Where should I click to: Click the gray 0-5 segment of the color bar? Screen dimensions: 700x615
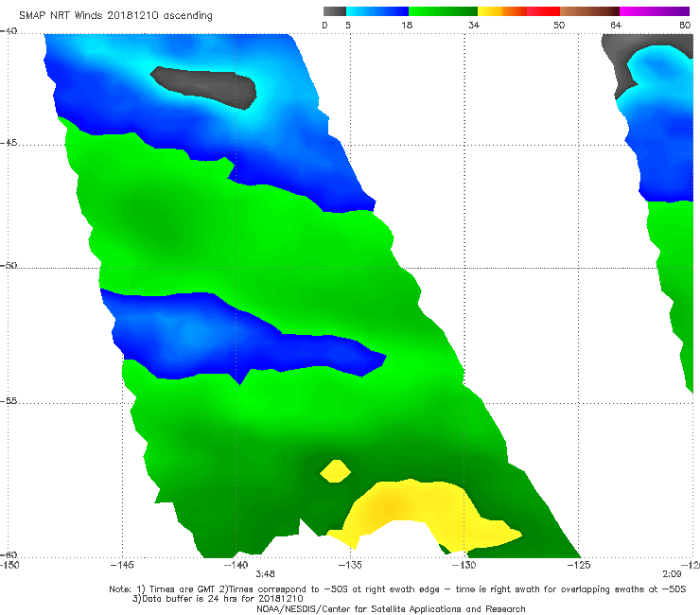pos(335,11)
